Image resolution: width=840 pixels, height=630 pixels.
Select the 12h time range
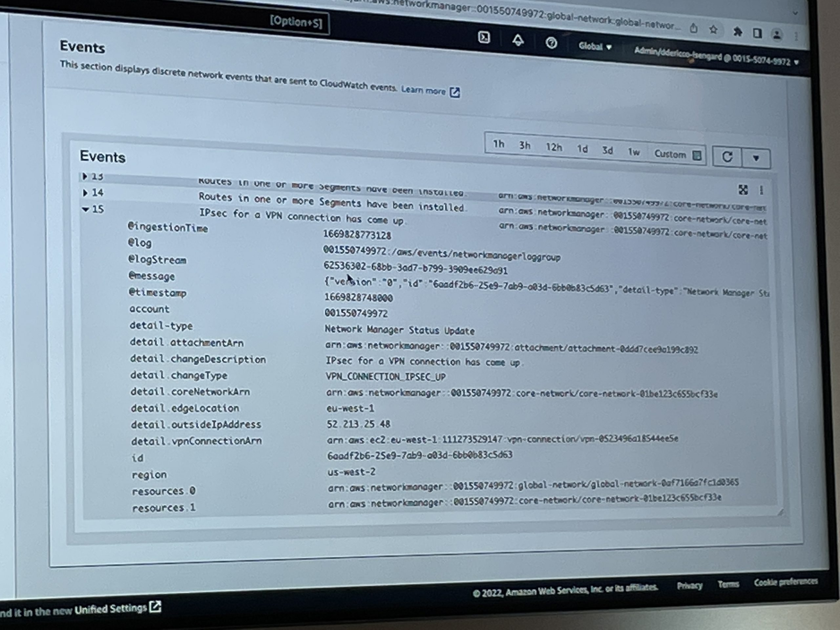tap(554, 147)
